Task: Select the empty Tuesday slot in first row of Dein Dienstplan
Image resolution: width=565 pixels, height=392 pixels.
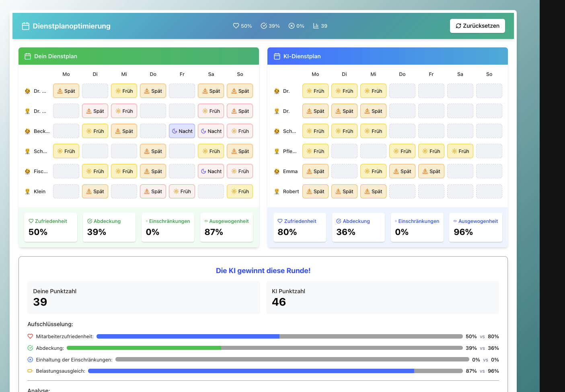Action: [95, 91]
